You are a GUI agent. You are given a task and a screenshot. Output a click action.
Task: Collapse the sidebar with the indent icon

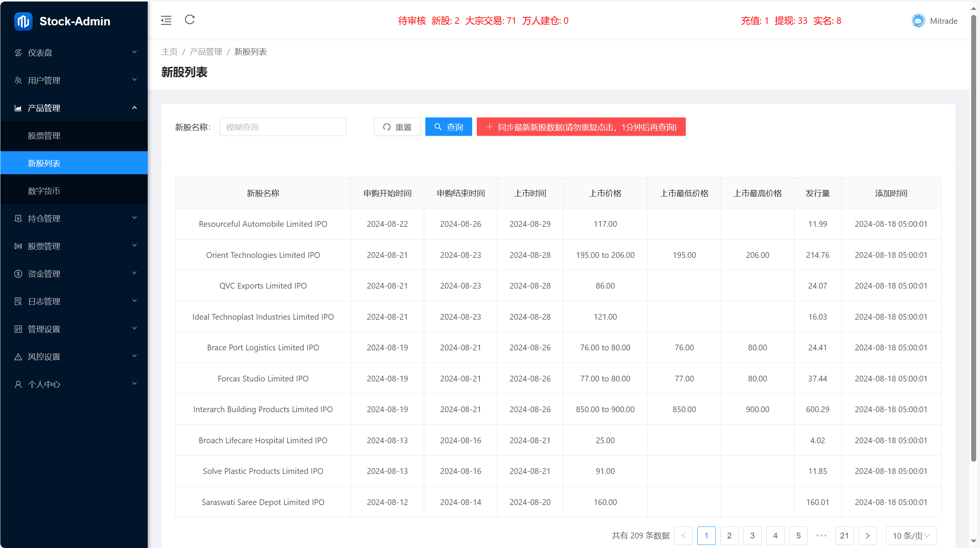(x=166, y=20)
